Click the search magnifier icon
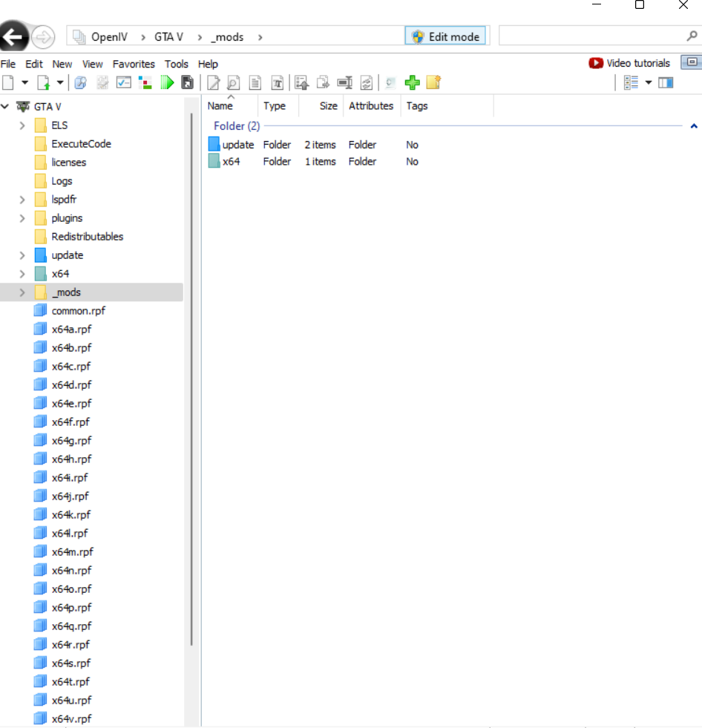Image resolution: width=702 pixels, height=728 pixels. (692, 36)
